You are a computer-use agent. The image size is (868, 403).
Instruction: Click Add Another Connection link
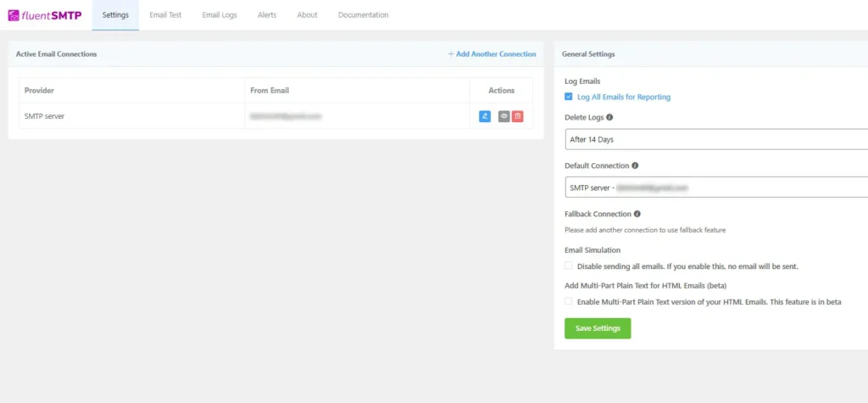coord(492,54)
